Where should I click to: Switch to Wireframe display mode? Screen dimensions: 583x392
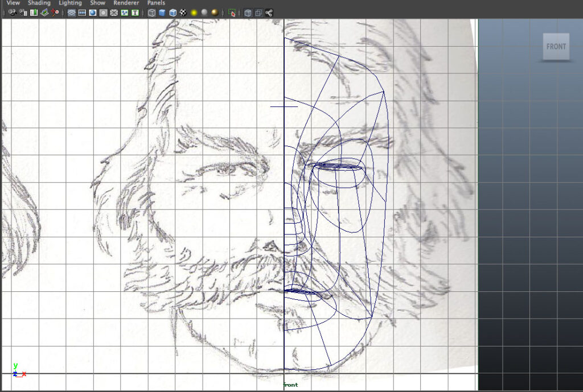point(151,13)
